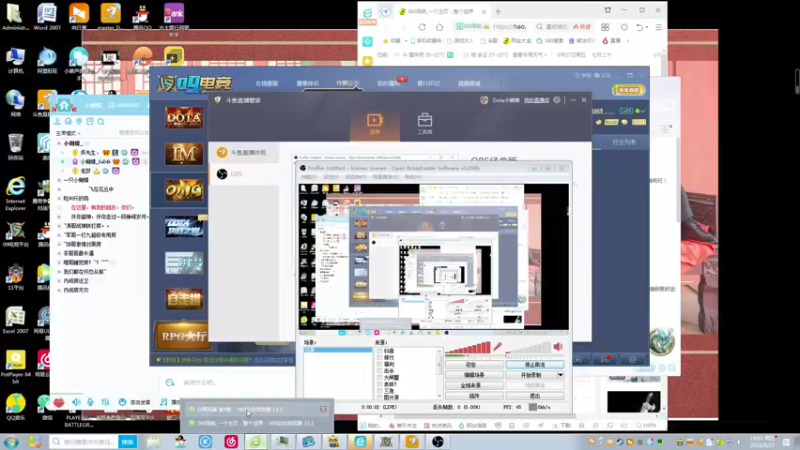Open 我的直播间 link in 斗鱼直播管家
Screen dimensions: 800x450
(536, 100)
